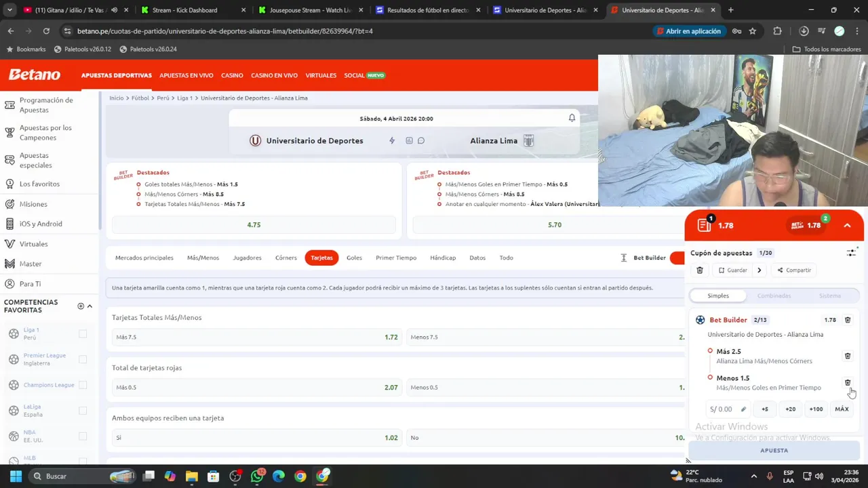Delete the entire bet slip with trash icon
This screenshot has width=868, height=488.
[x=700, y=270]
